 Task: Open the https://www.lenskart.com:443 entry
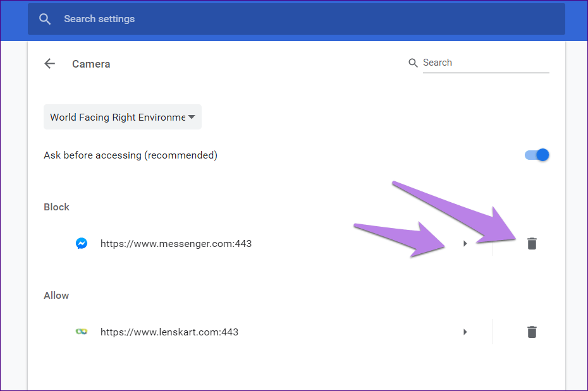click(x=169, y=332)
